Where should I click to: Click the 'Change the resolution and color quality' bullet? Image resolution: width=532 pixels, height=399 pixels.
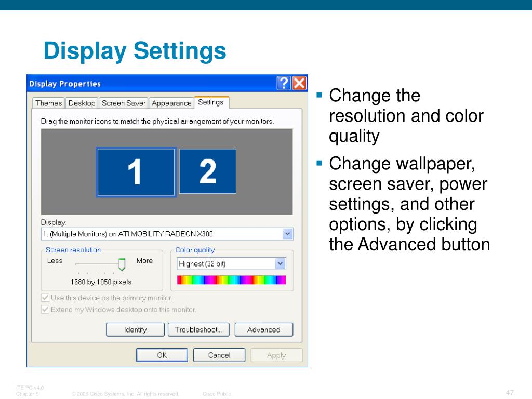(406, 116)
